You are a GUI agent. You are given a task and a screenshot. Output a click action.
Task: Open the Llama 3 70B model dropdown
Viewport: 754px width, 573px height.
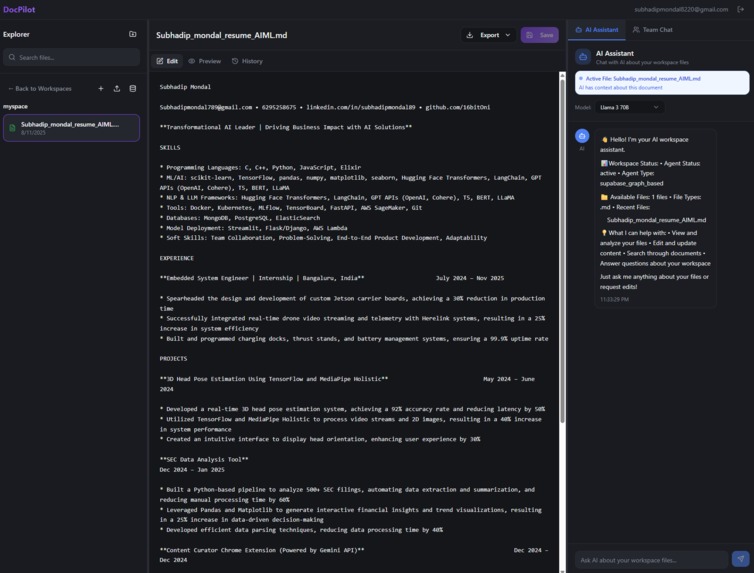click(x=629, y=107)
